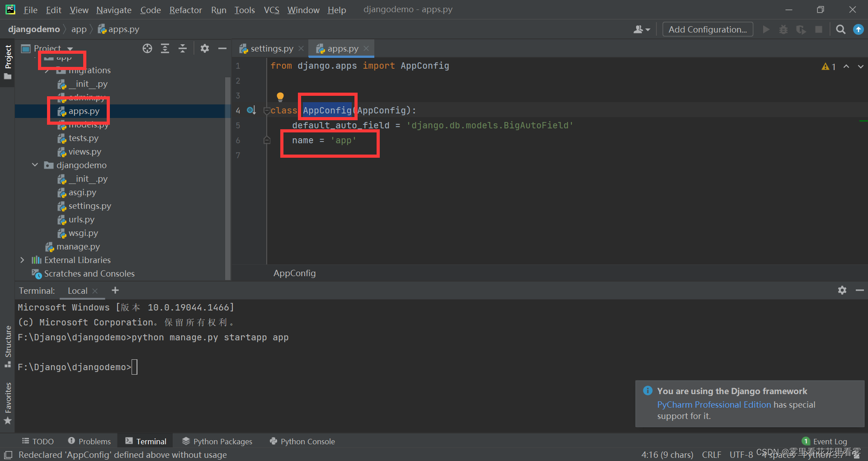Viewport: 868px width, 461px height.
Task: Open Search Everywhere magnifier
Action: pyautogui.click(x=840, y=29)
